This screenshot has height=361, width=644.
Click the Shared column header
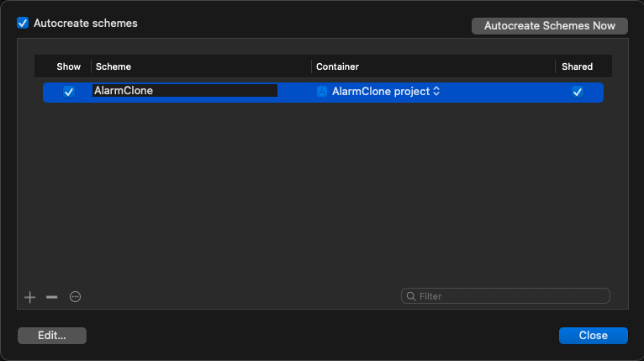tap(577, 66)
